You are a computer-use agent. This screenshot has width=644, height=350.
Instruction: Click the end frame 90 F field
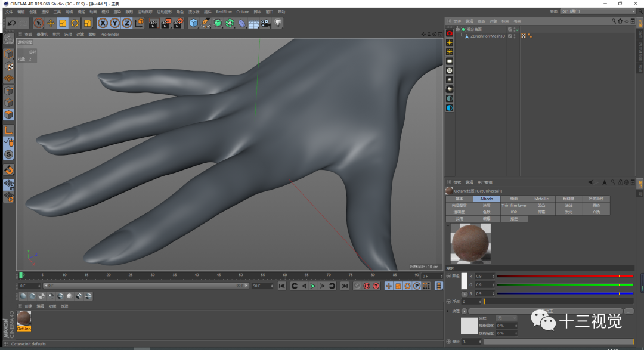point(262,286)
